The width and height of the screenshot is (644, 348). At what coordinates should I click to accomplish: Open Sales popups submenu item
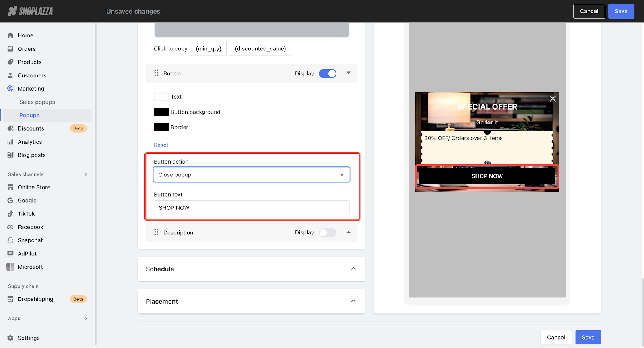[37, 102]
